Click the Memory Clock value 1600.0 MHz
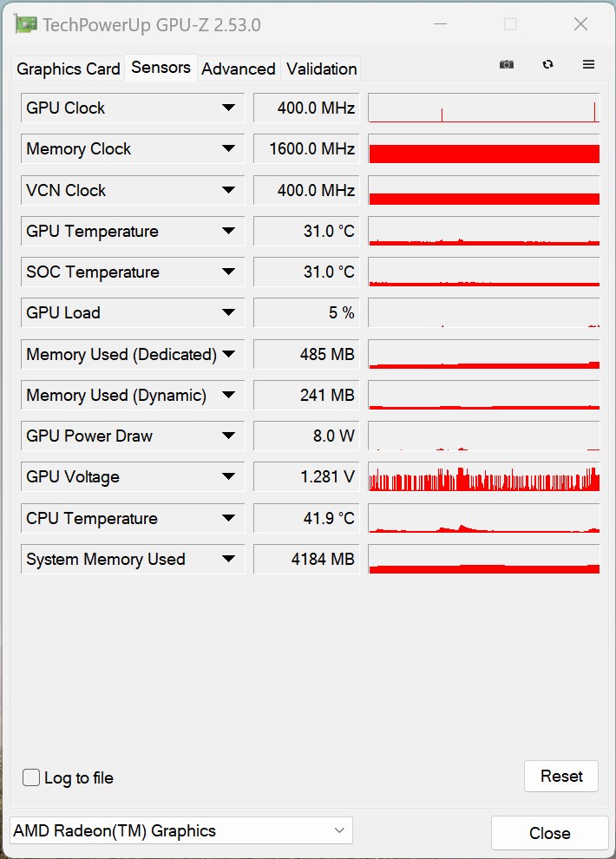Screen dimensions: 616x859 [x=306, y=149]
